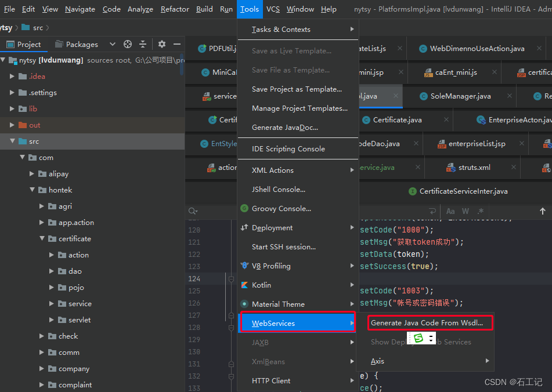Click the previous occurrence up arrow

(x=543, y=211)
